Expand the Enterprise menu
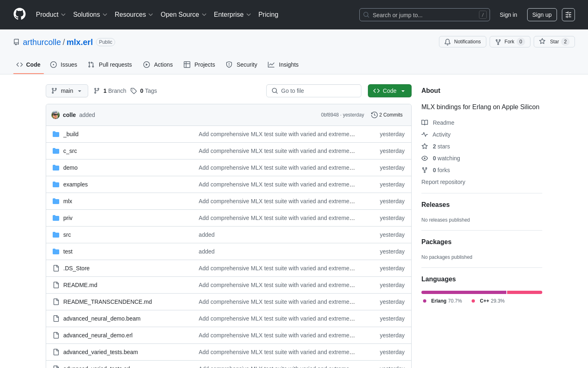Screen dimensions: 588x368 pyautogui.click(x=232, y=15)
